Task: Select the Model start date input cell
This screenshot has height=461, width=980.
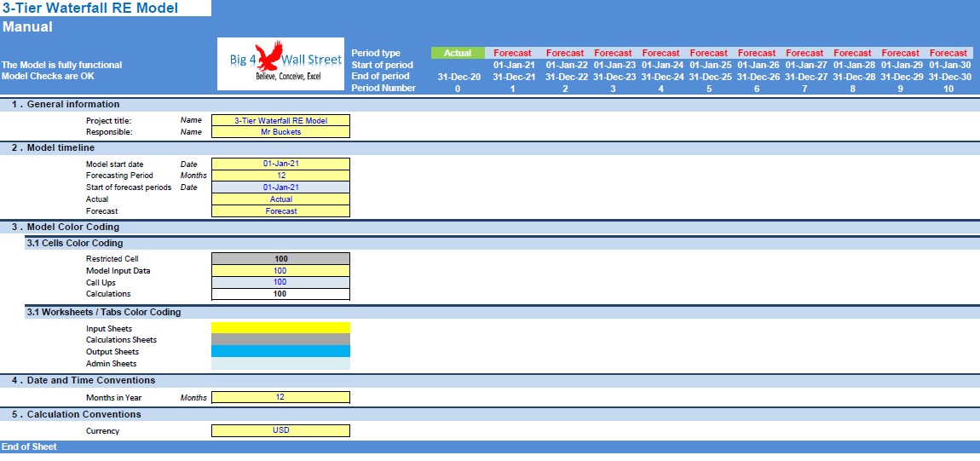Action: (280, 164)
